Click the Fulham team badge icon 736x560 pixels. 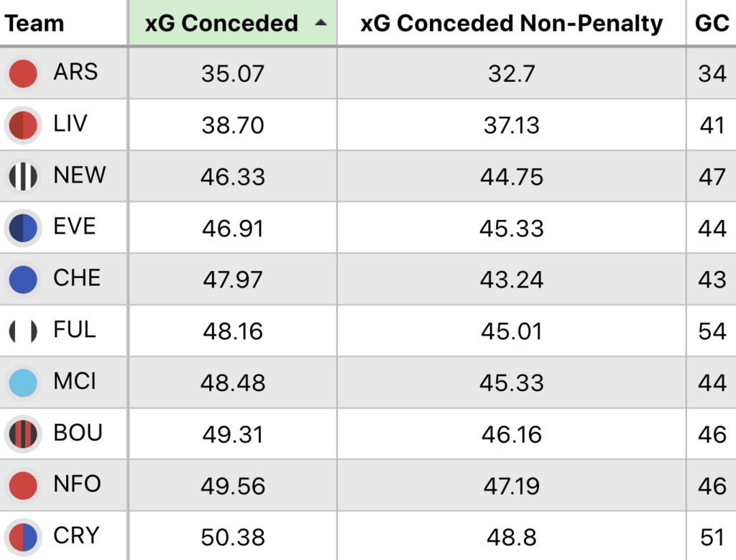tap(23, 331)
